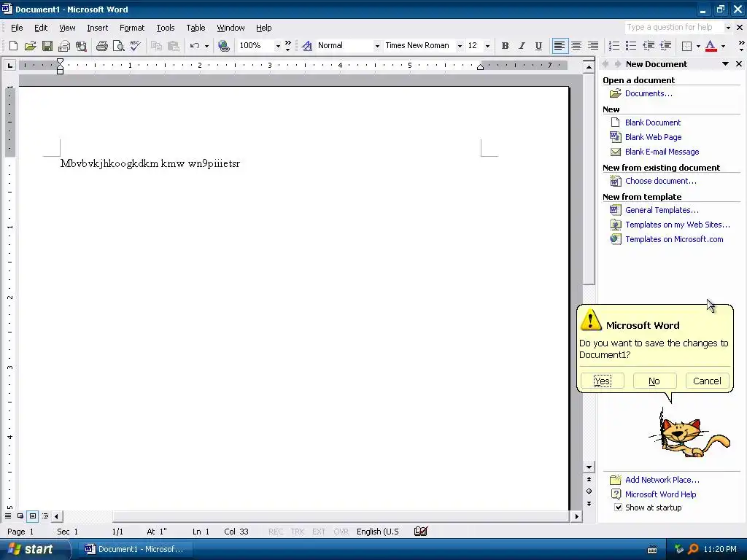Switch to Normal View icon
Screen dimensions: 747x560
point(8,516)
